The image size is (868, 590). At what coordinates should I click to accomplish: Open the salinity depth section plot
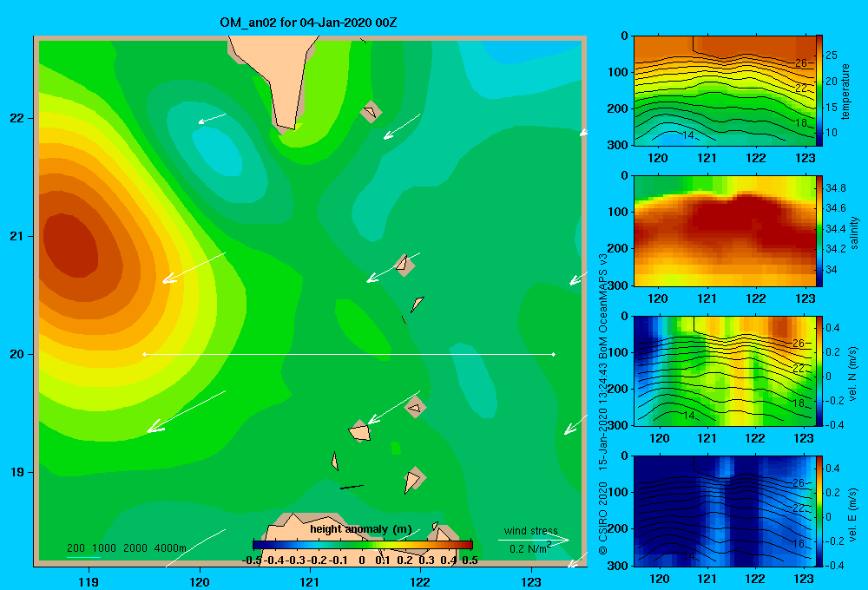725,231
